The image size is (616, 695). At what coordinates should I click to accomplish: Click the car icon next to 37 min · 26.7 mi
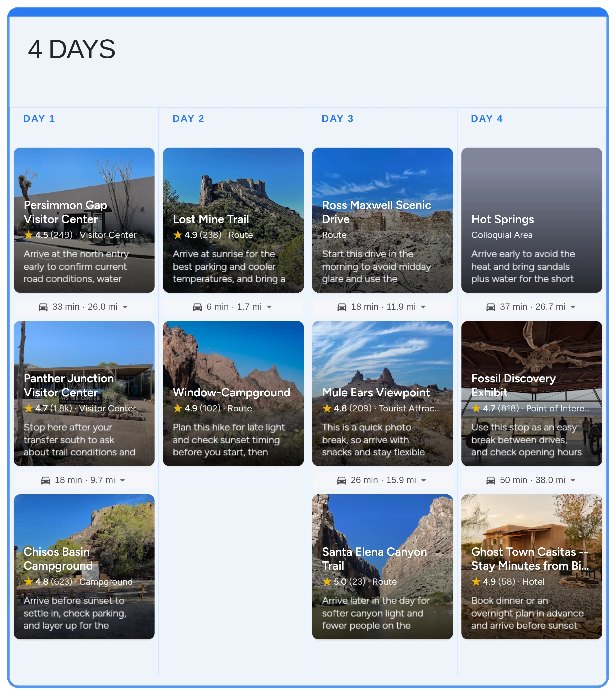pos(491,307)
